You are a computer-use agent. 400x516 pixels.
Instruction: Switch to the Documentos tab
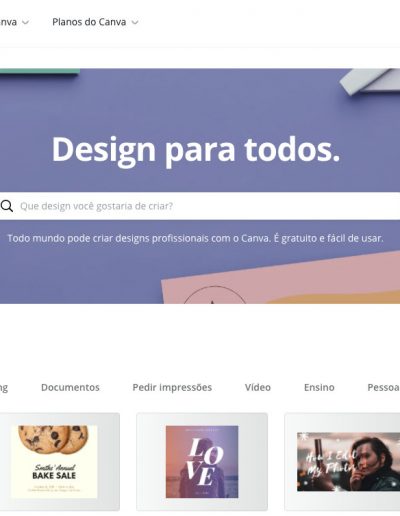coord(70,387)
